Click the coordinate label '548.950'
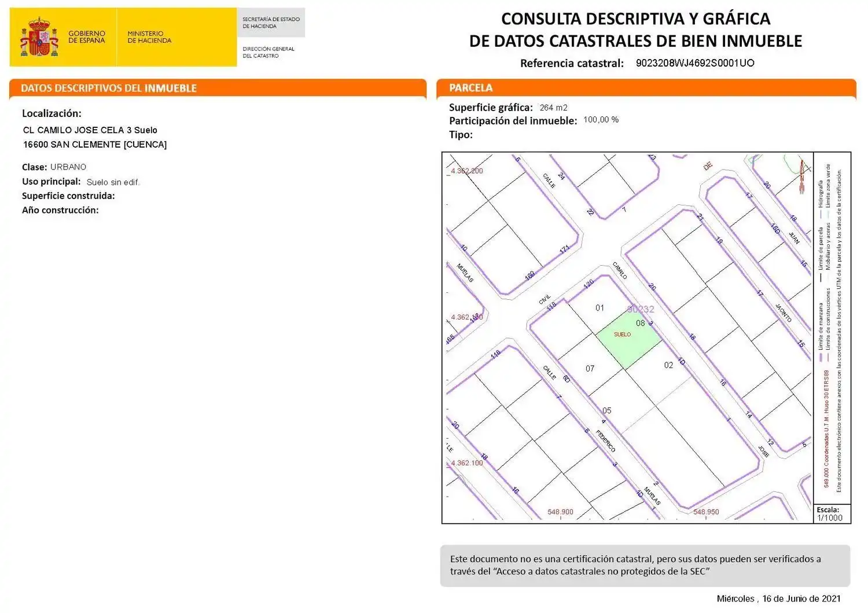 click(706, 512)
